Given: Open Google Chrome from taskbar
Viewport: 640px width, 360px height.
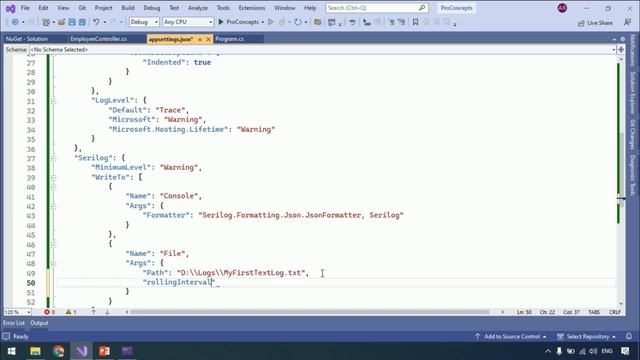Looking at the screenshot, I should click(x=58, y=351).
